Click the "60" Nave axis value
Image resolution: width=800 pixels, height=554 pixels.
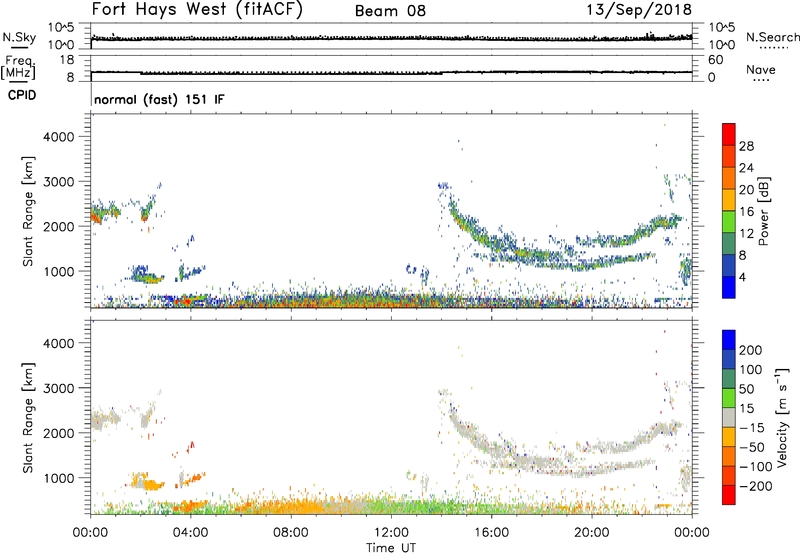715,60
